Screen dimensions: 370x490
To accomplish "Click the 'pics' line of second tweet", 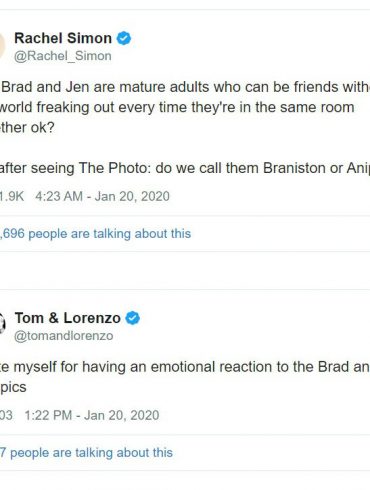I will pos(13,387).
